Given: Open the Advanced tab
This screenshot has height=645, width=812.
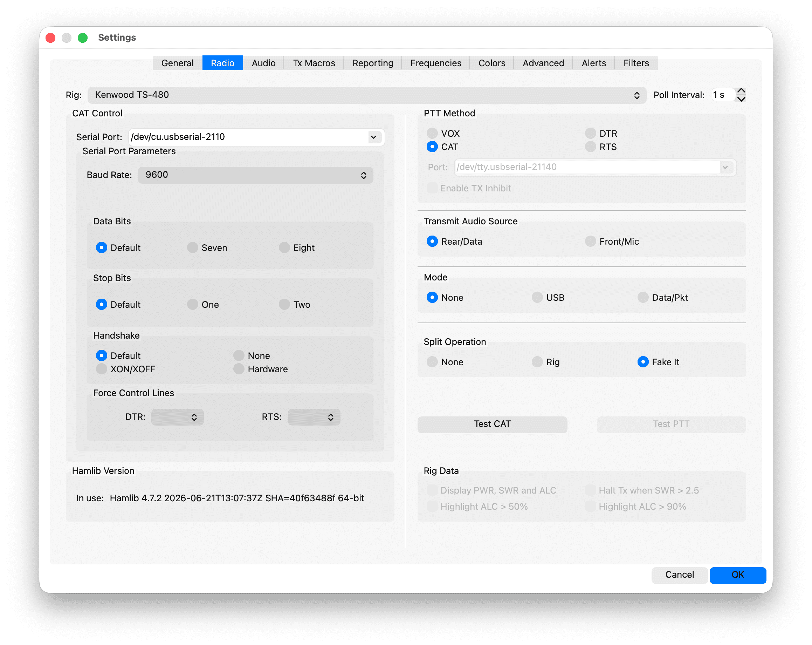Looking at the screenshot, I should tap(543, 63).
